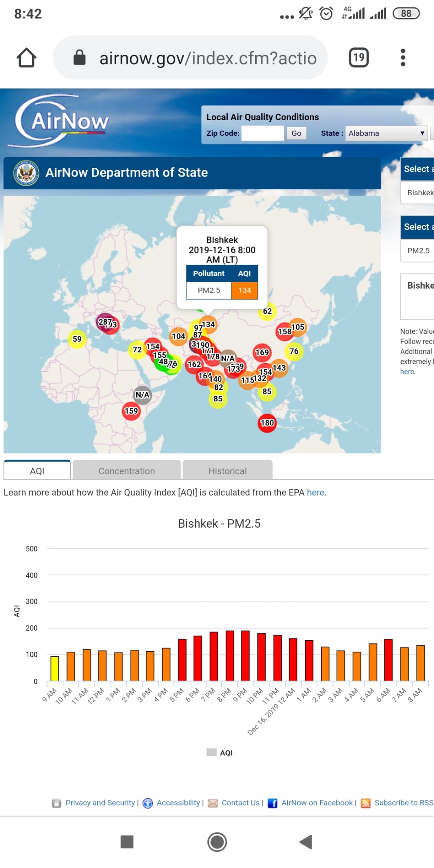Toggle the AQI legend swatch below chart

pos(211,753)
